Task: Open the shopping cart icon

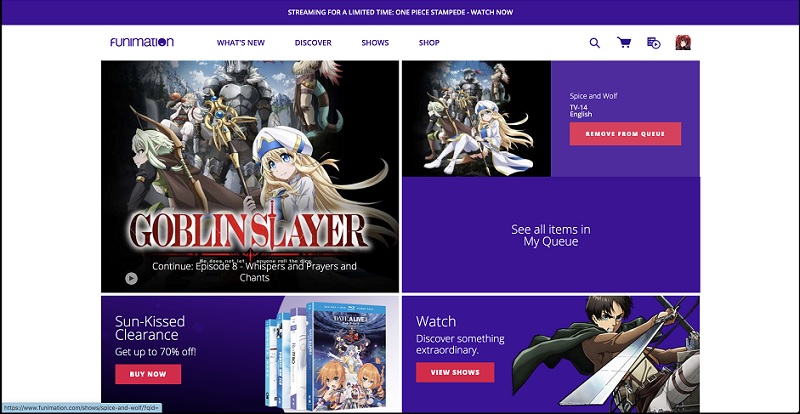Action: coord(623,42)
